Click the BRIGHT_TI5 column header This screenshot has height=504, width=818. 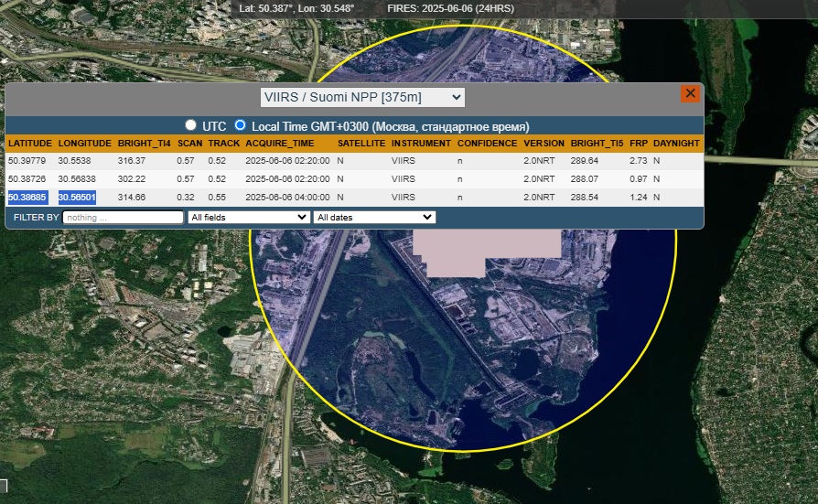tap(597, 143)
